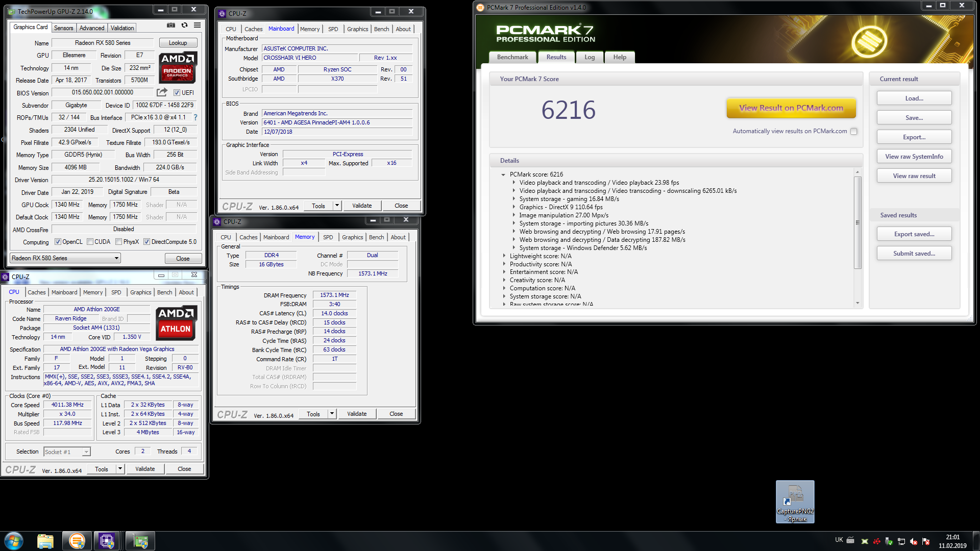Expand the Lightweight score row
This screenshot has width=980, height=551.
pyautogui.click(x=504, y=256)
